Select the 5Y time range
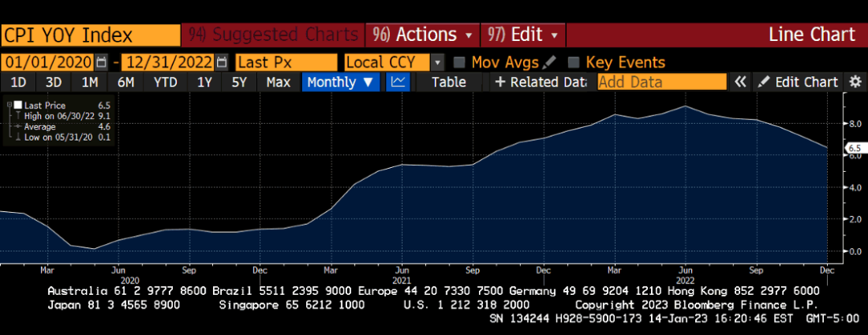 pos(240,82)
